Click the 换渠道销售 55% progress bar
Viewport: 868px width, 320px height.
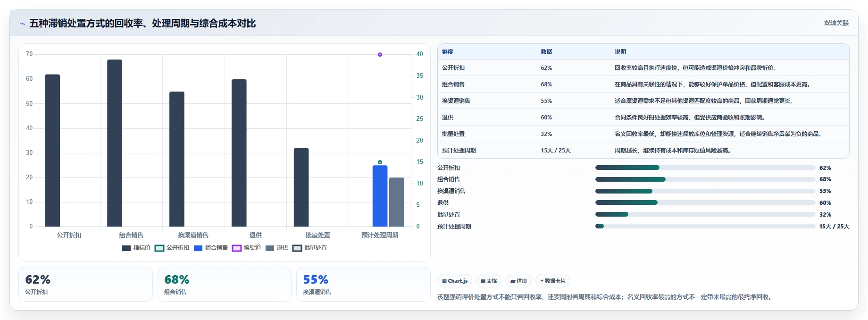(x=705, y=191)
